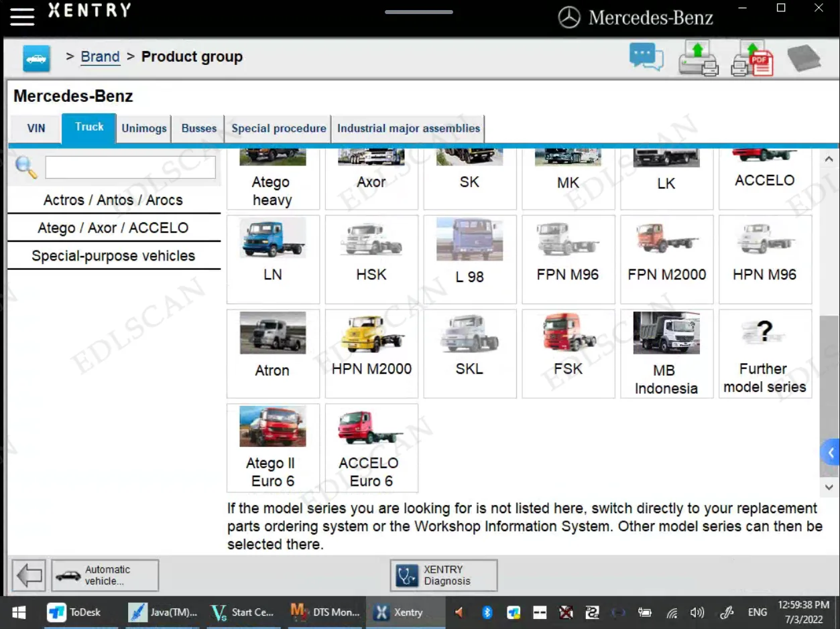Select the ACCELO tile in top row
Screen dimensions: 840x629
(x=765, y=180)
